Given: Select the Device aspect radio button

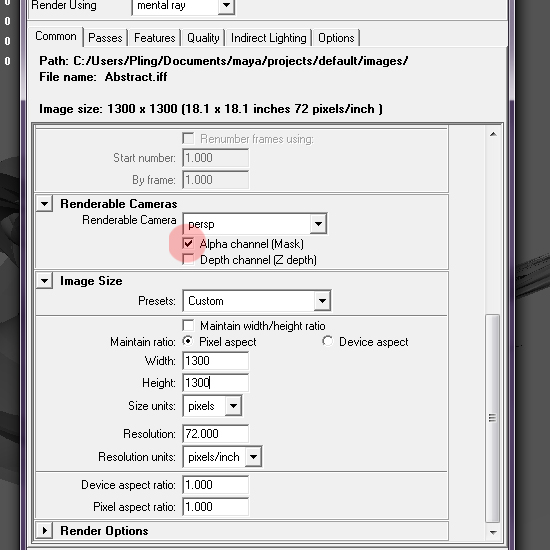Looking at the screenshot, I should [328, 341].
